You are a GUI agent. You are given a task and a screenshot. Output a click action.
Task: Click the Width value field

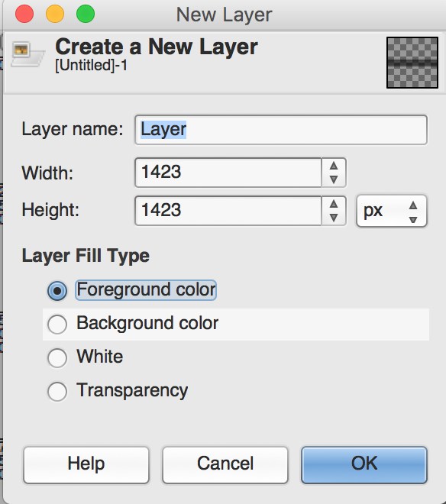click(x=228, y=173)
